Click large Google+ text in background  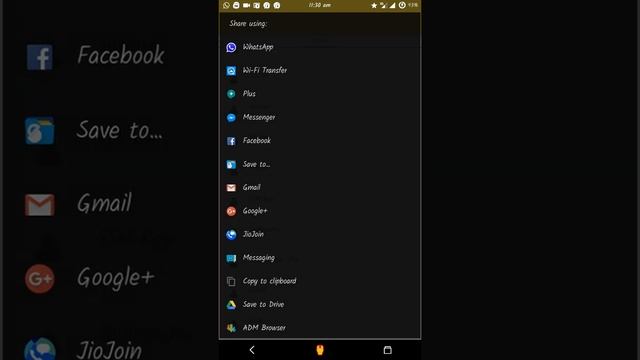point(116,278)
